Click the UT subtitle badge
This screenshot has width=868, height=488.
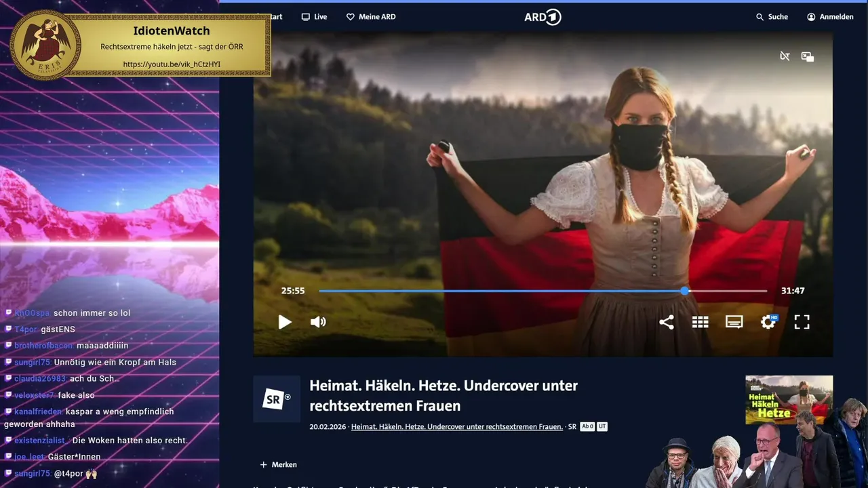pos(602,427)
